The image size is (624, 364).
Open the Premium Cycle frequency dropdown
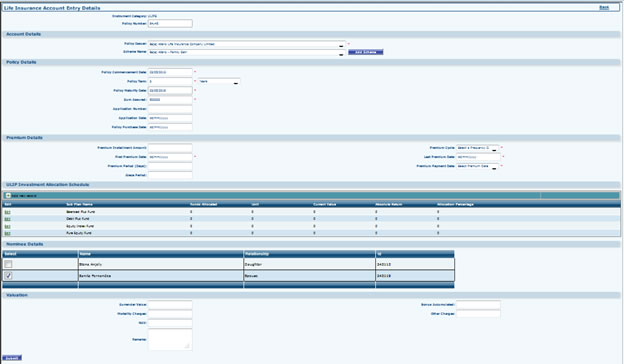[477, 148]
